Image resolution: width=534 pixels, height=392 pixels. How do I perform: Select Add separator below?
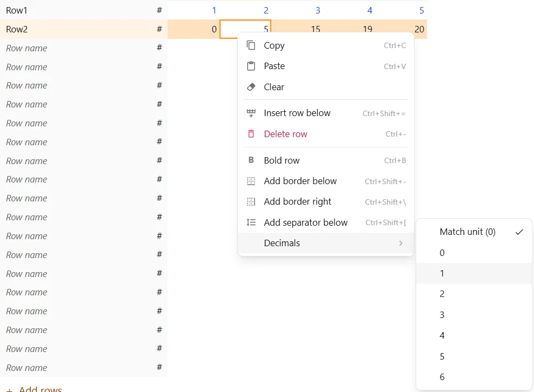(326, 222)
